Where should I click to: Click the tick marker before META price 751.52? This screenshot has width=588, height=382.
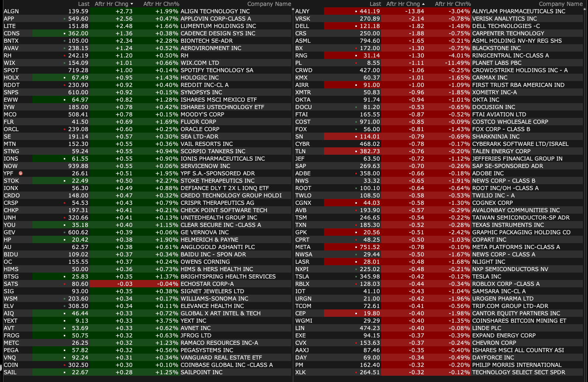pyautogui.click(x=356, y=247)
